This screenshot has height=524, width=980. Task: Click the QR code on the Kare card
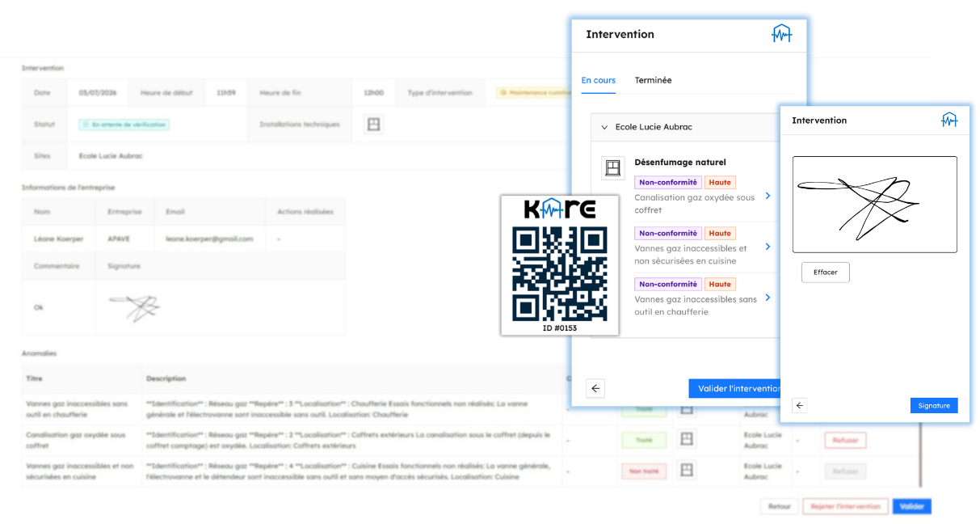click(x=559, y=273)
